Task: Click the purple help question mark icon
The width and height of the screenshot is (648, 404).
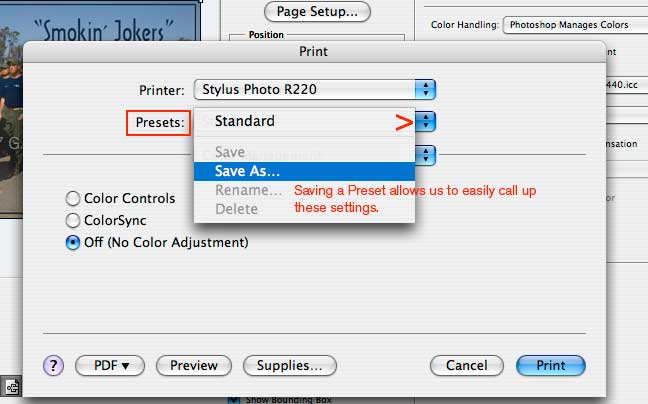Action: click(x=54, y=366)
